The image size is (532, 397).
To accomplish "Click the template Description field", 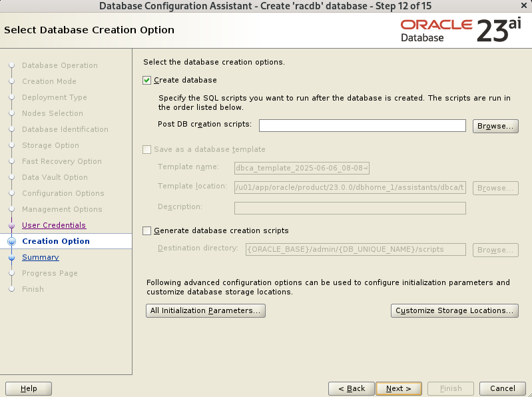I will tap(350, 208).
